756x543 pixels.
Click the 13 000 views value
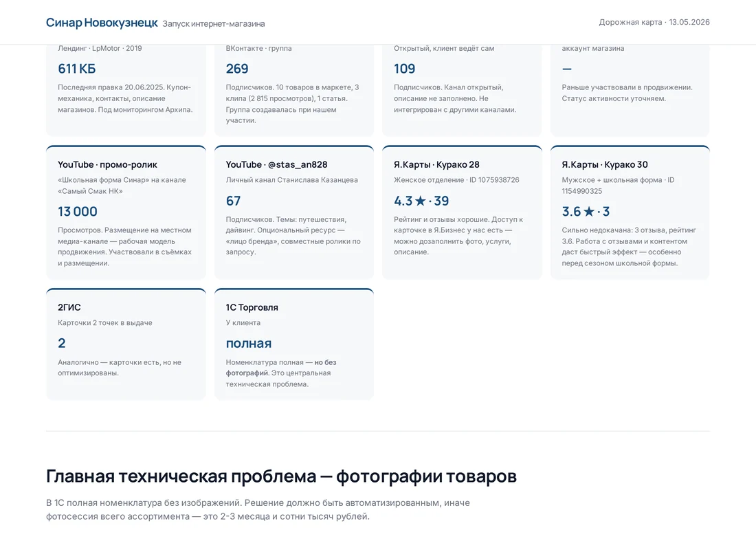pyautogui.click(x=78, y=211)
